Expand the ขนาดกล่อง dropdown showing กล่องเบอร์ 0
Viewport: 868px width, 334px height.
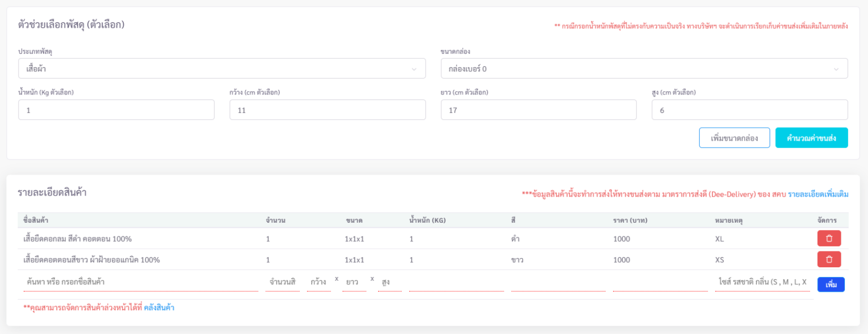click(x=644, y=68)
